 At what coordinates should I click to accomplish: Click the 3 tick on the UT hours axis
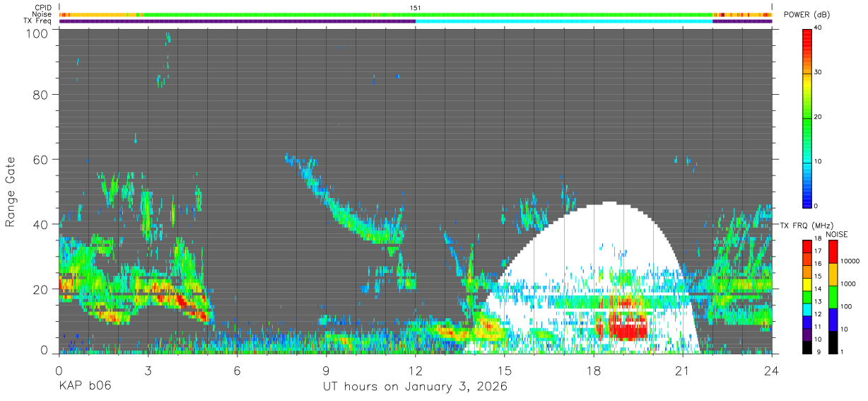[x=148, y=370]
